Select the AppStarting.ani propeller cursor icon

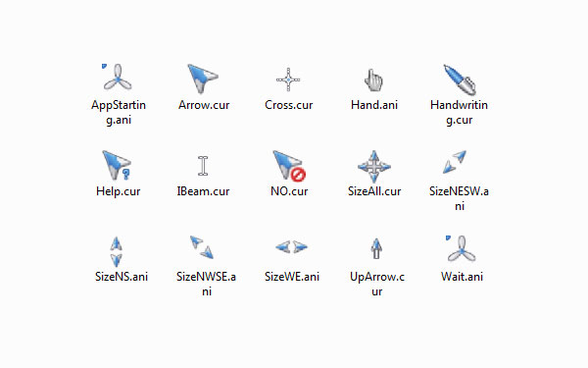(117, 77)
